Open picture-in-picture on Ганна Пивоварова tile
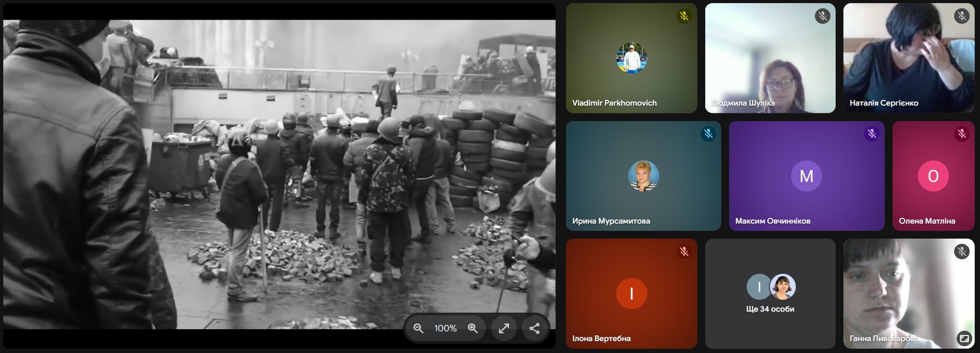The height and width of the screenshot is (353, 980). click(x=964, y=339)
